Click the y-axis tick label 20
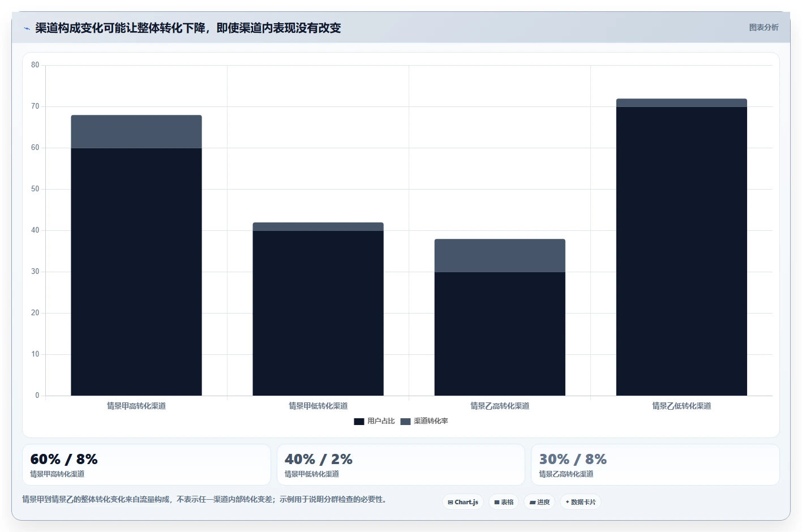This screenshot has height=532, width=802. pyautogui.click(x=35, y=313)
